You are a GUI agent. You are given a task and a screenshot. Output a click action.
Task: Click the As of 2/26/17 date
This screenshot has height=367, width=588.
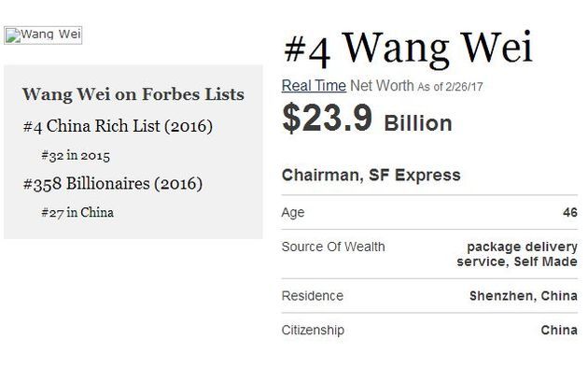pyautogui.click(x=450, y=87)
